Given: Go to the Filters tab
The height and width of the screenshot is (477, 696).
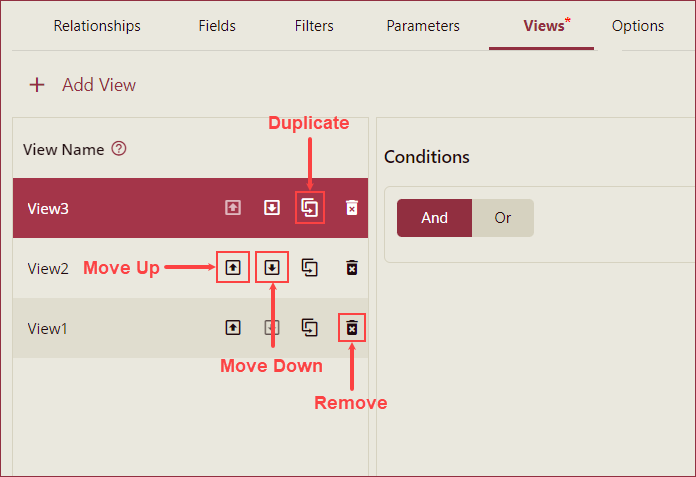Looking at the screenshot, I should 314,26.
